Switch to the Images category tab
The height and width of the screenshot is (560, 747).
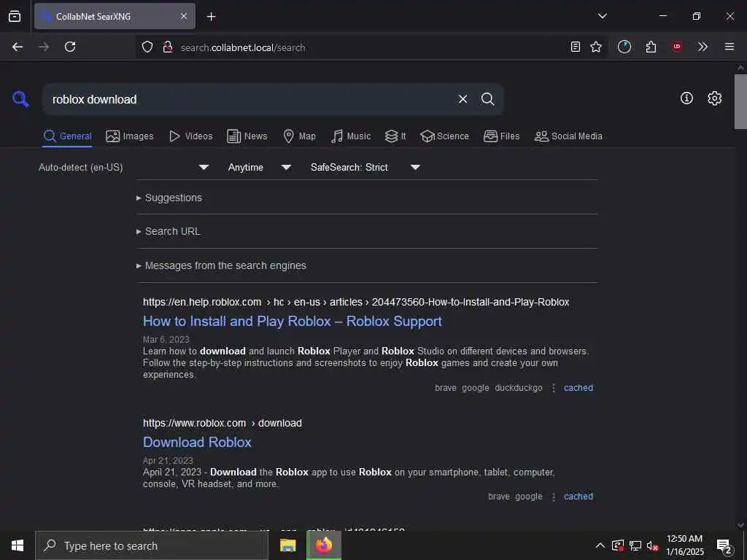point(130,136)
